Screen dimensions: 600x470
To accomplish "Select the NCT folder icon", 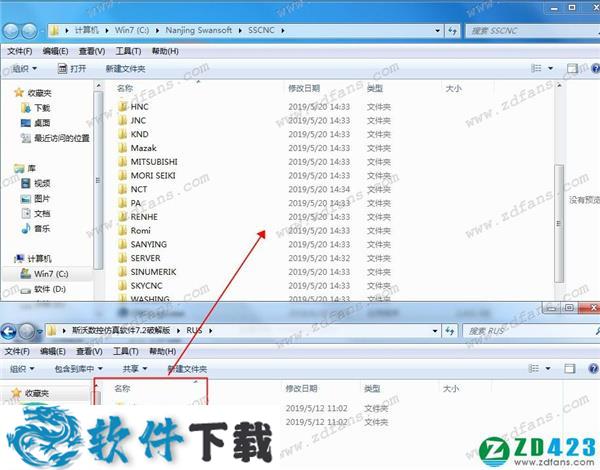I will [122, 189].
